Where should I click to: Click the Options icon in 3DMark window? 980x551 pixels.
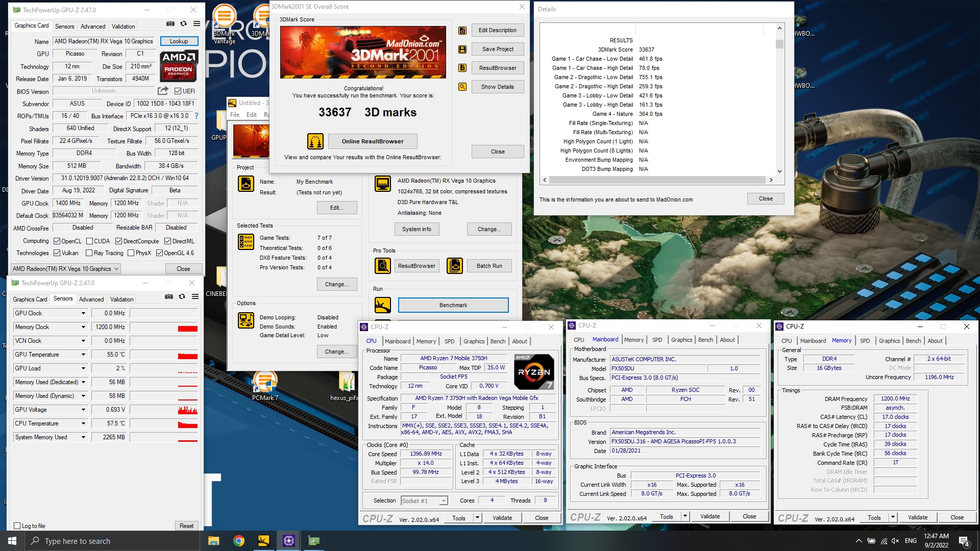pyautogui.click(x=246, y=320)
